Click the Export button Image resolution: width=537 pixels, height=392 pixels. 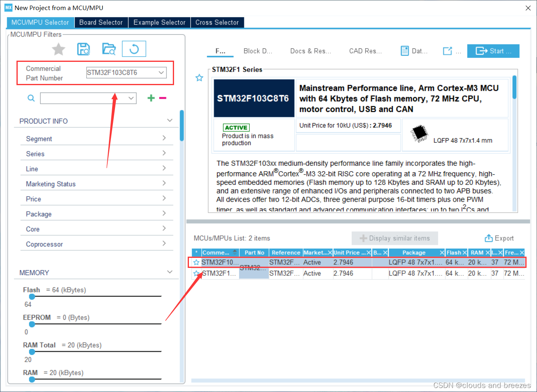click(499, 238)
